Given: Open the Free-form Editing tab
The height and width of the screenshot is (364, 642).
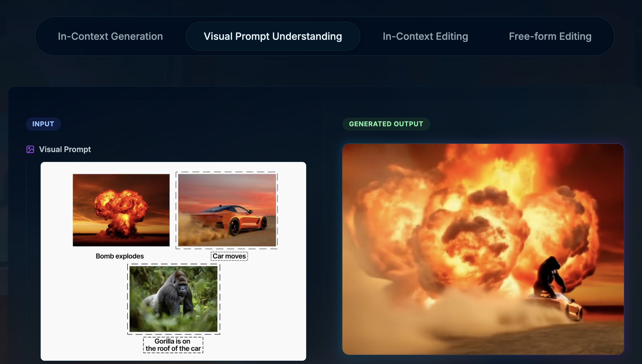Looking at the screenshot, I should (550, 36).
